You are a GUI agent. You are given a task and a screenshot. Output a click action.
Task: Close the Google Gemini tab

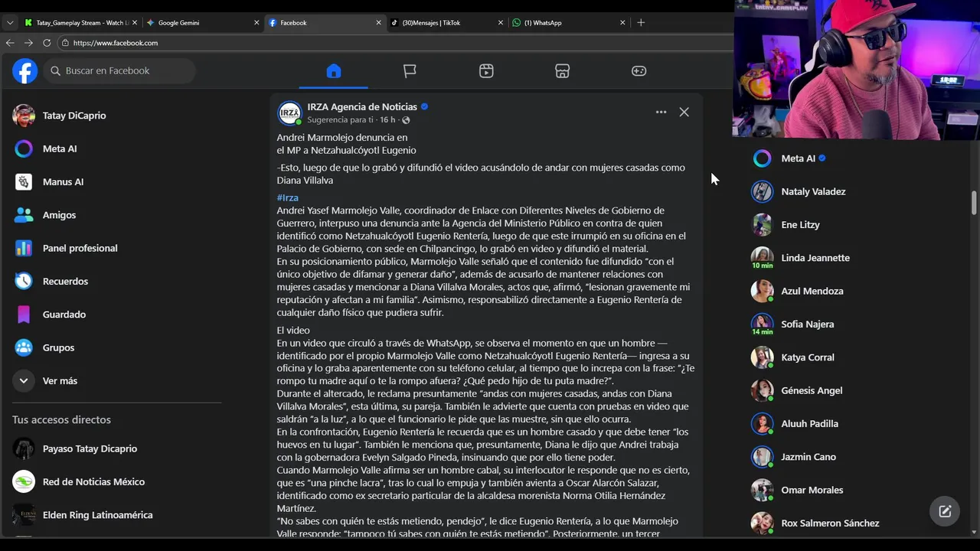tap(256, 23)
